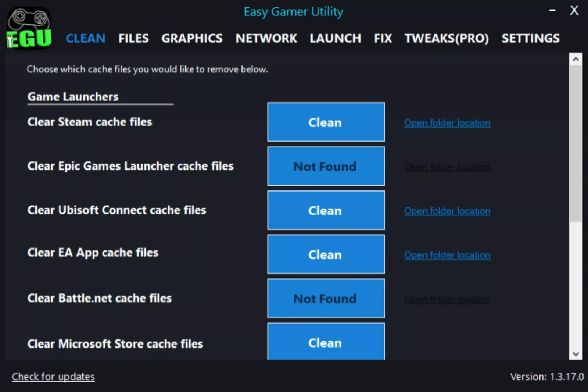
Task: Open the GRAPHICS tab
Action: (192, 38)
